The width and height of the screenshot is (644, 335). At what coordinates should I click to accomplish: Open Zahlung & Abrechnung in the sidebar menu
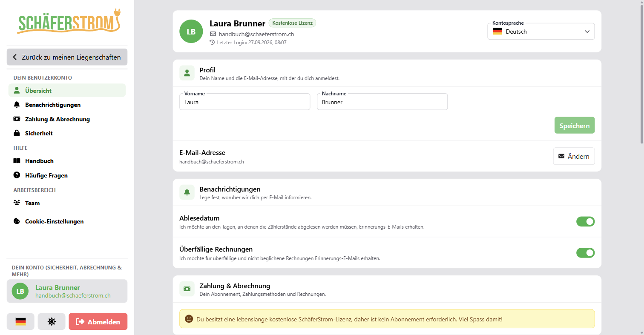point(67,119)
